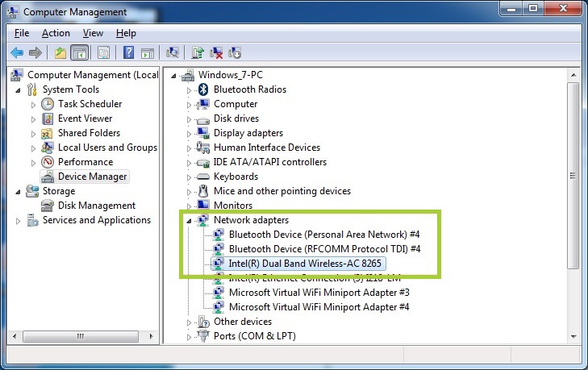Click the Event Viewer icon
Viewport: 588px width, 370px height.
[x=48, y=118]
